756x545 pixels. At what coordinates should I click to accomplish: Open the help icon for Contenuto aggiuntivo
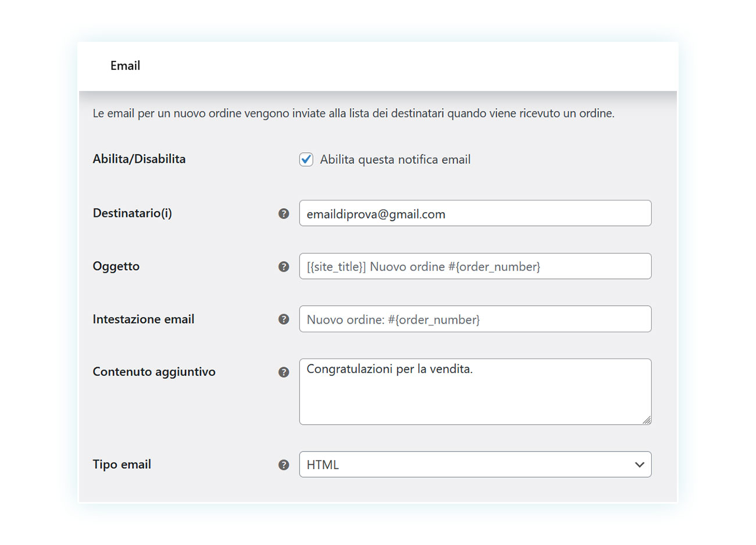(284, 372)
